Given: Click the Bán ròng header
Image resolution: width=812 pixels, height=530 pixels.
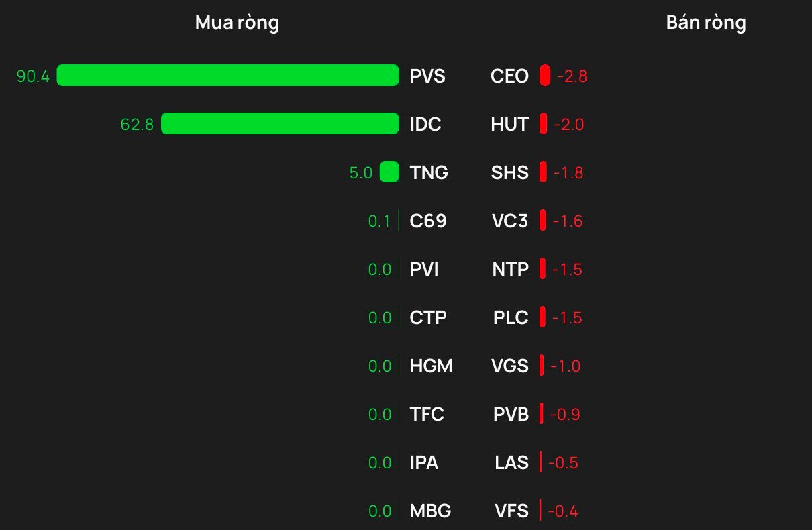Looking at the screenshot, I should [705, 23].
